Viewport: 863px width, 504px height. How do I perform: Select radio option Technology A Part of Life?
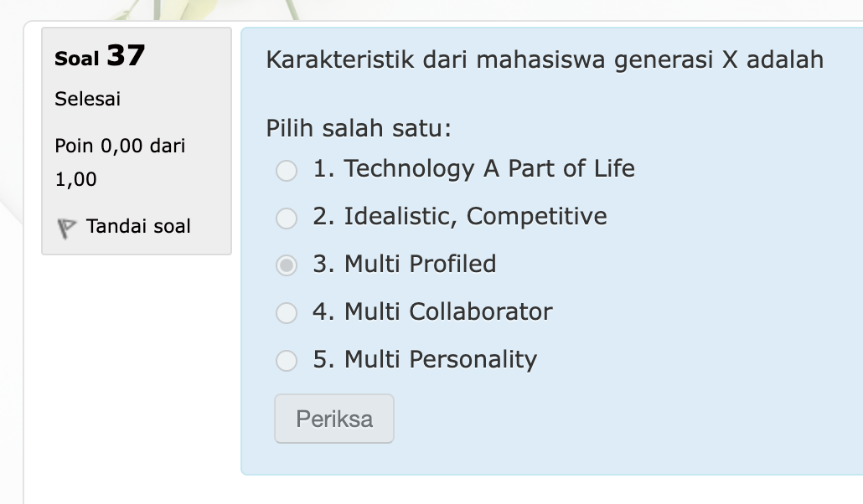pos(287,171)
